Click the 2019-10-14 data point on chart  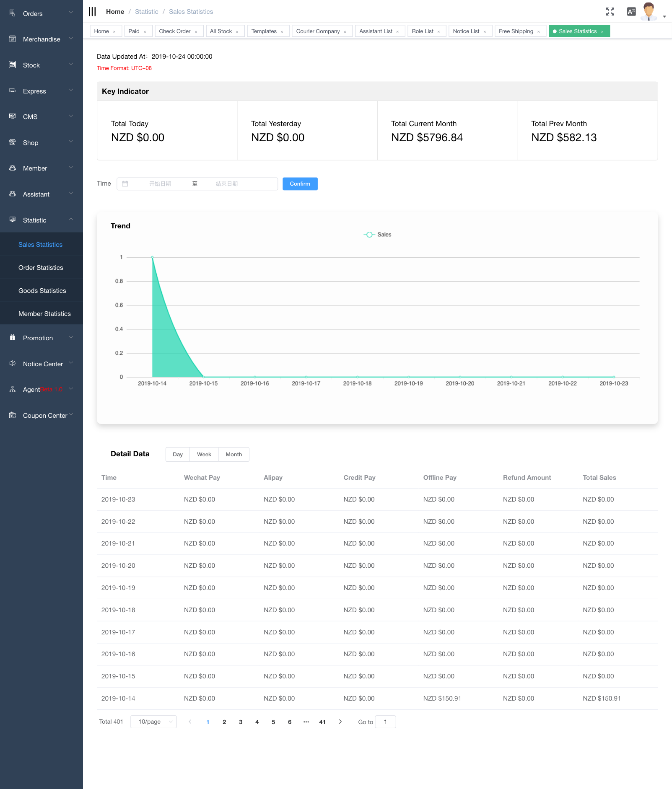pyautogui.click(x=152, y=257)
